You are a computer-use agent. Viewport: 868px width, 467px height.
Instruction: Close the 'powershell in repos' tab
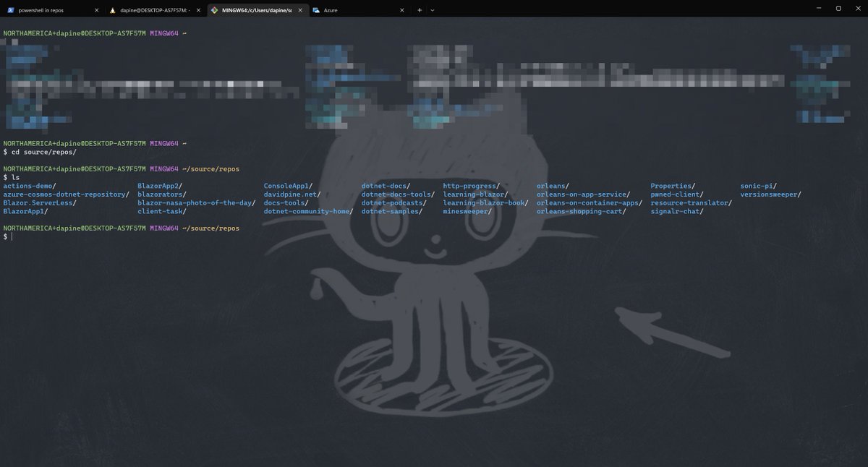pos(96,11)
